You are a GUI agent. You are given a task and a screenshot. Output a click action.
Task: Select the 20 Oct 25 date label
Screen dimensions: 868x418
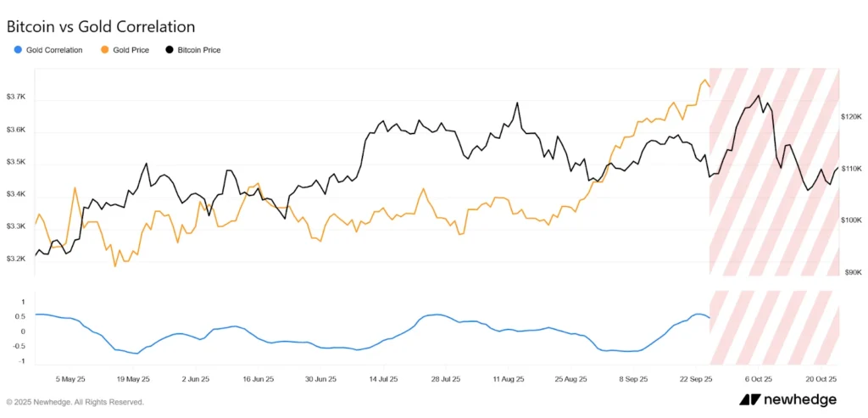pos(821,379)
